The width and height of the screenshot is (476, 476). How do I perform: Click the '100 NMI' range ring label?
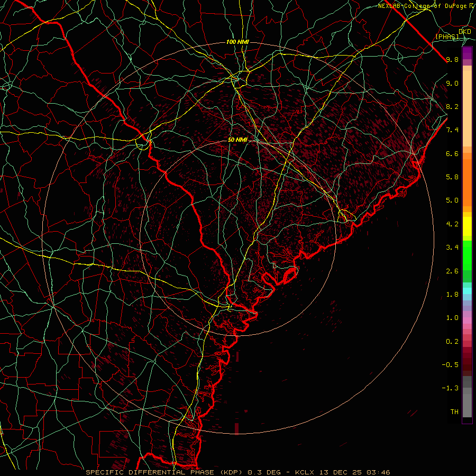coord(237,42)
